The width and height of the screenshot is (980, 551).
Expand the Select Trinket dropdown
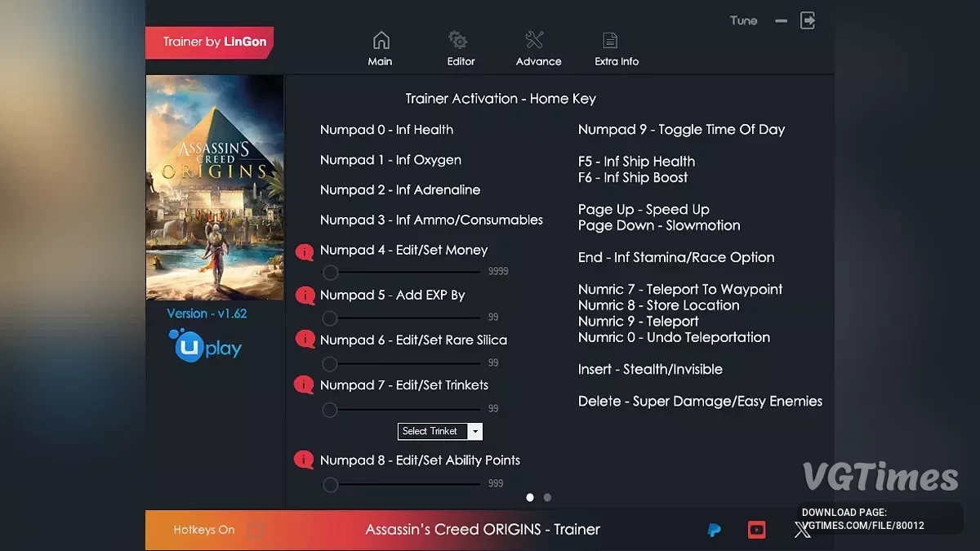(x=475, y=431)
